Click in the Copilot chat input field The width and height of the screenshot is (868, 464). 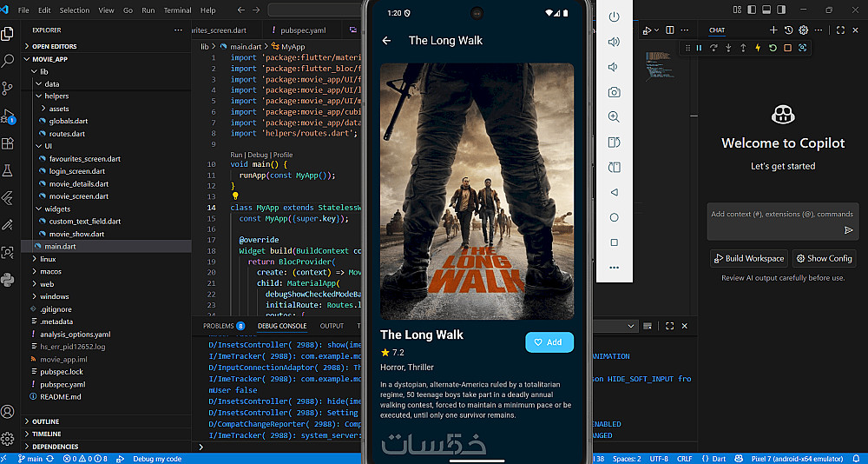tap(783, 222)
